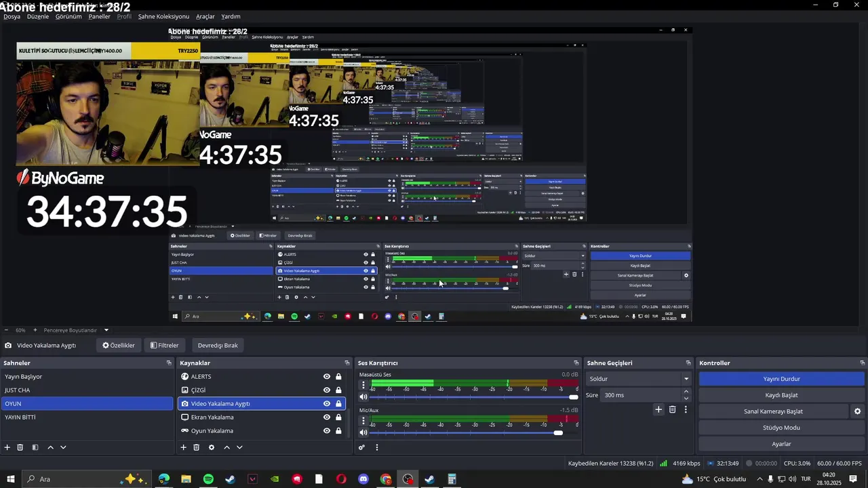Remove the selected source with the Kaynaklar trash icon
868x488 pixels.
pyautogui.click(x=197, y=447)
